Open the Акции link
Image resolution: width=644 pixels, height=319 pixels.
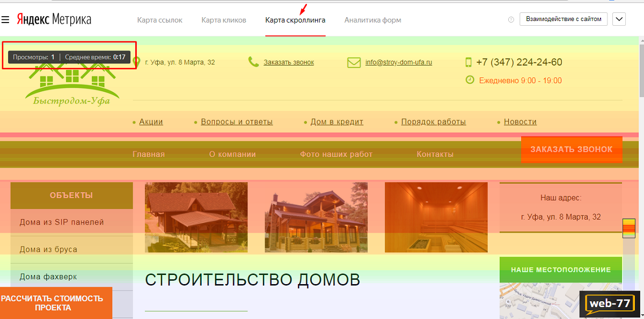[151, 122]
